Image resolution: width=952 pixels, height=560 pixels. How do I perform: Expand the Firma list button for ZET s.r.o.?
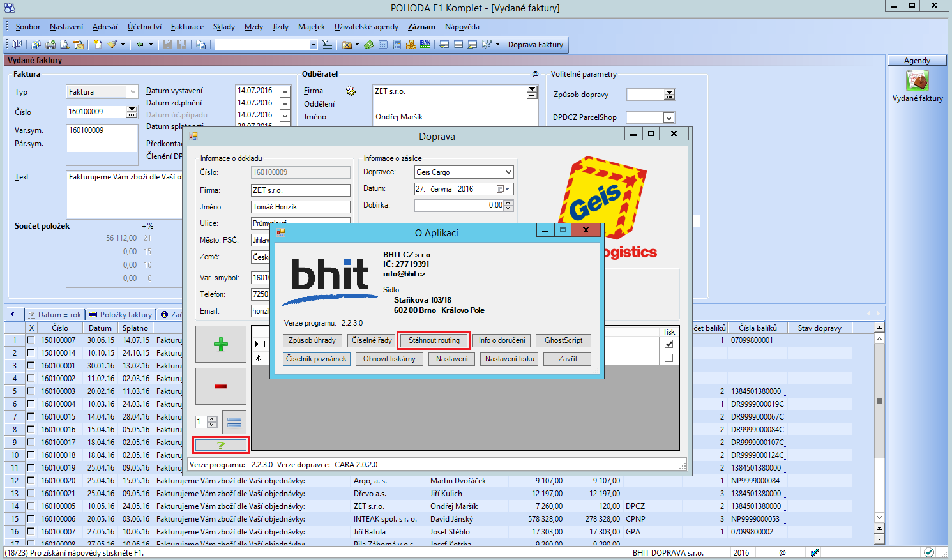[532, 93]
